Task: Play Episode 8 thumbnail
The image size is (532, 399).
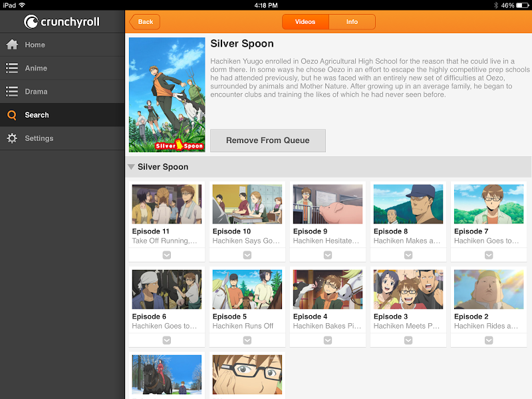Action: click(x=408, y=204)
